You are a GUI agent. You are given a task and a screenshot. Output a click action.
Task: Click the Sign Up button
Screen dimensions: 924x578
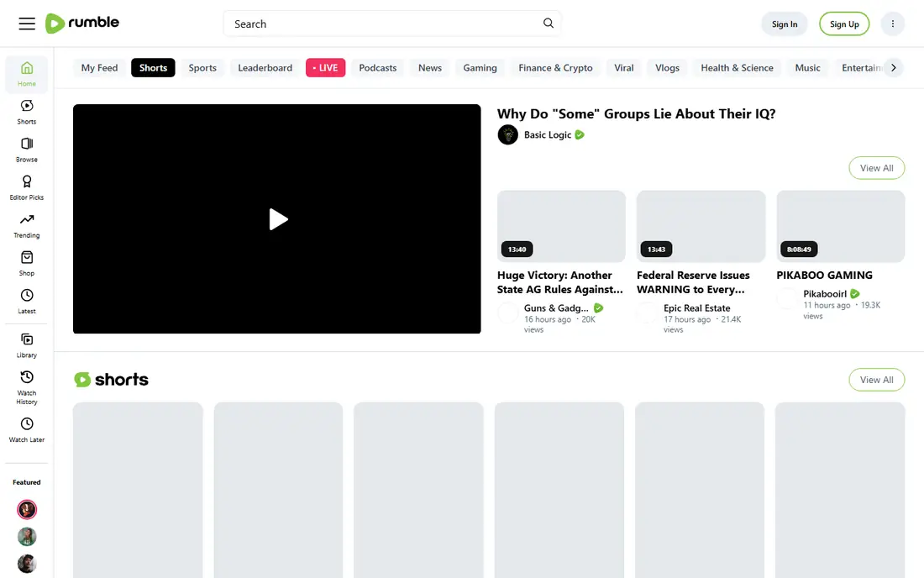[x=844, y=24]
